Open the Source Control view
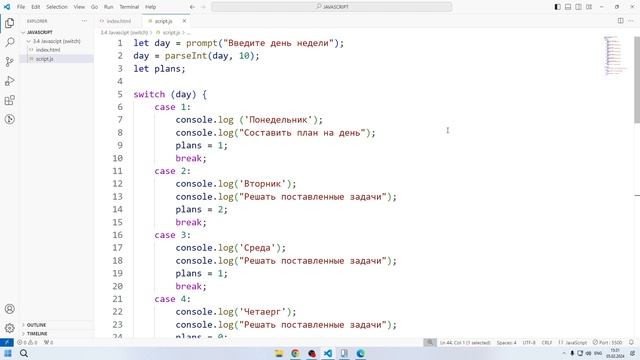The width and height of the screenshot is (640, 360). tap(9, 62)
